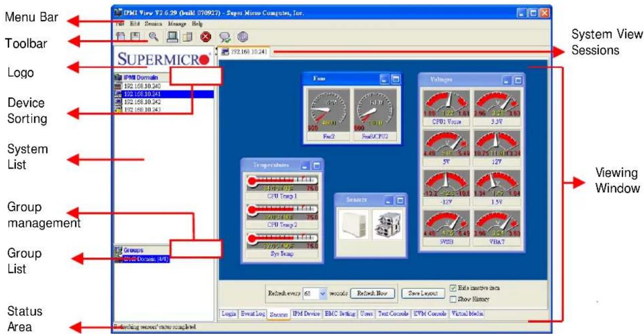
Task: Open the Edit menu
Action: (135, 24)
